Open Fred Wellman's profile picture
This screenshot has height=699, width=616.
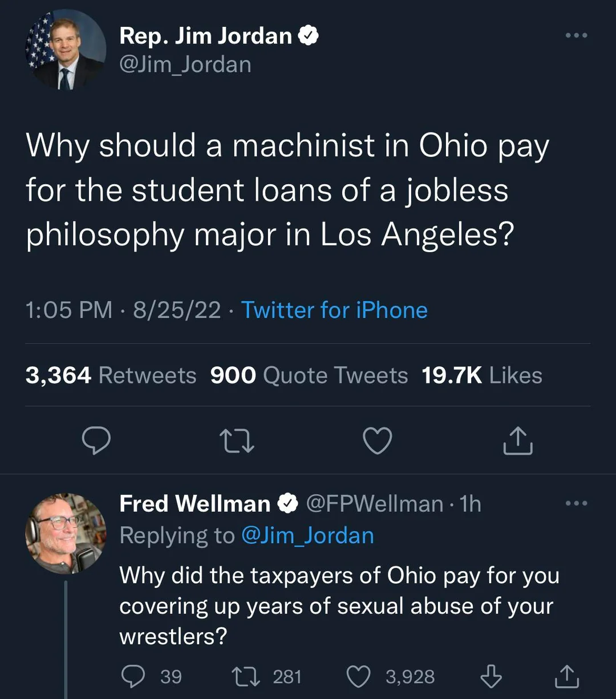66,534
